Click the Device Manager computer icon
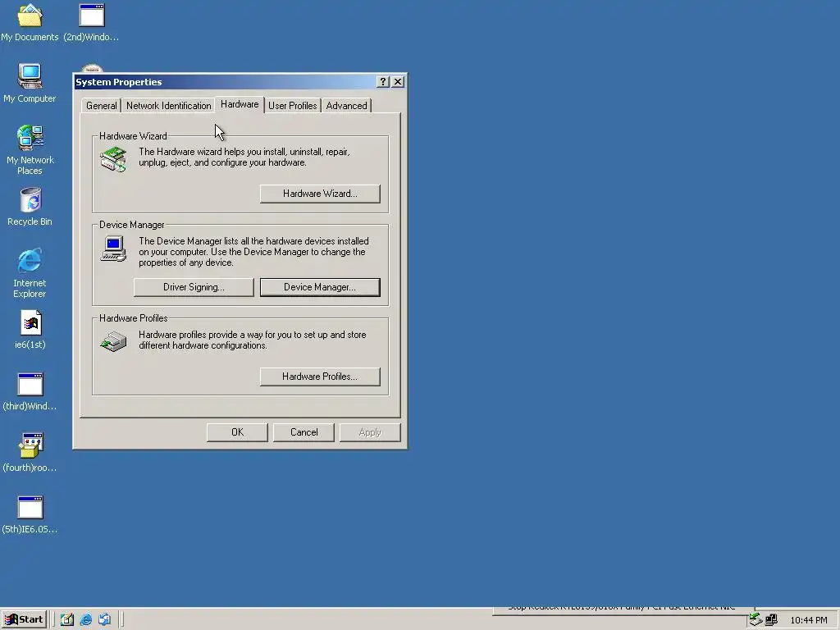 [113, 249]
